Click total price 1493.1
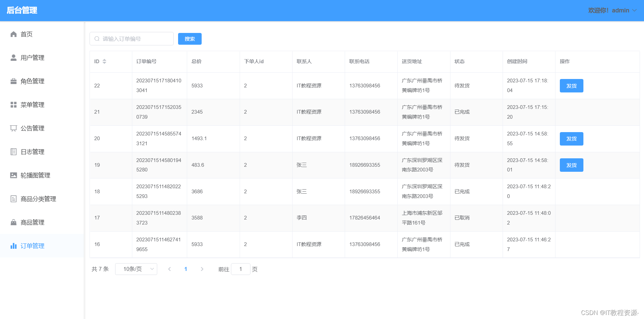The width and height of the screenshot is (644, 319). point(199,138)
